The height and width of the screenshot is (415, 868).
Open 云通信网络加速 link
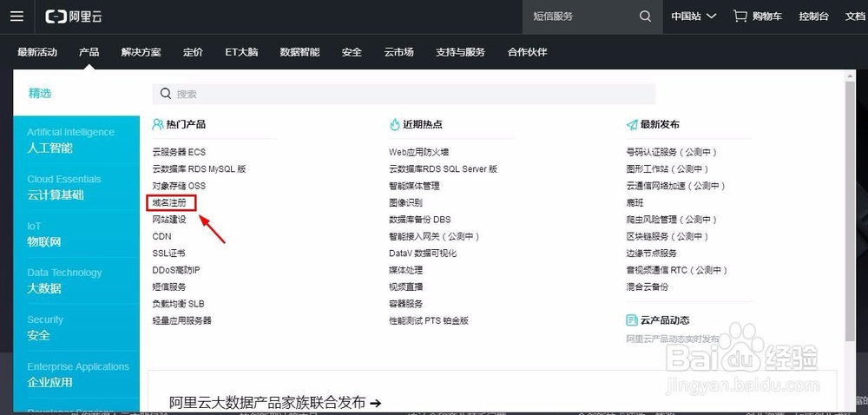coord(676,186)
